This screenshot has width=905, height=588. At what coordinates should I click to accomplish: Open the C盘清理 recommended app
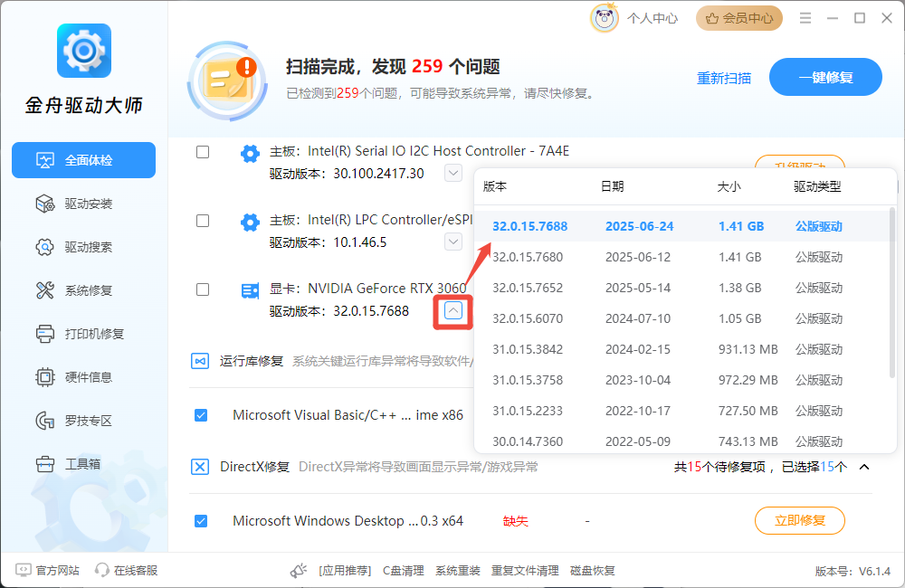tap(404, 571)
